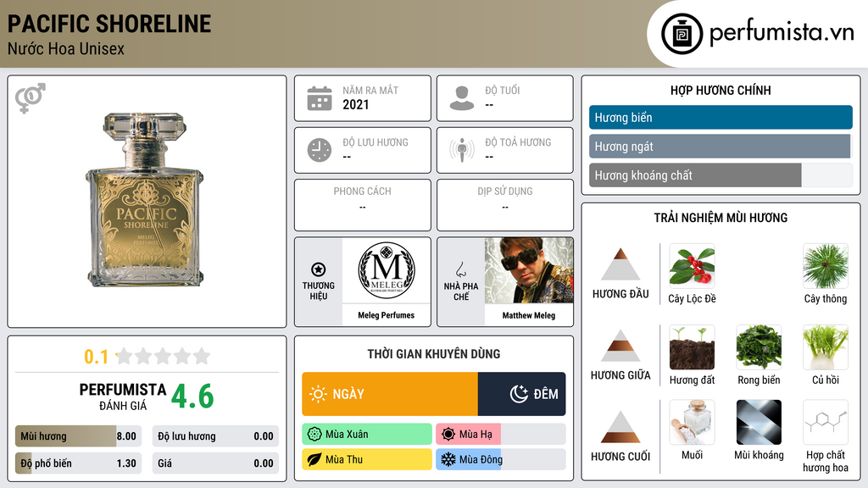Click the star icon above Thương hiệu
The height and width of the screenshot is (488, 868).
319,269
